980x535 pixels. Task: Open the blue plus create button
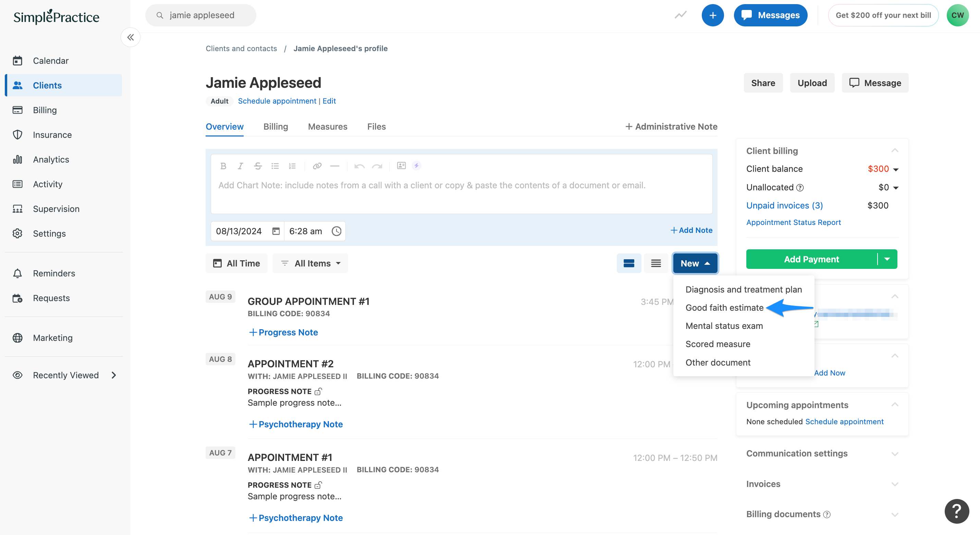pyautogui.click(x=712, y=15)
